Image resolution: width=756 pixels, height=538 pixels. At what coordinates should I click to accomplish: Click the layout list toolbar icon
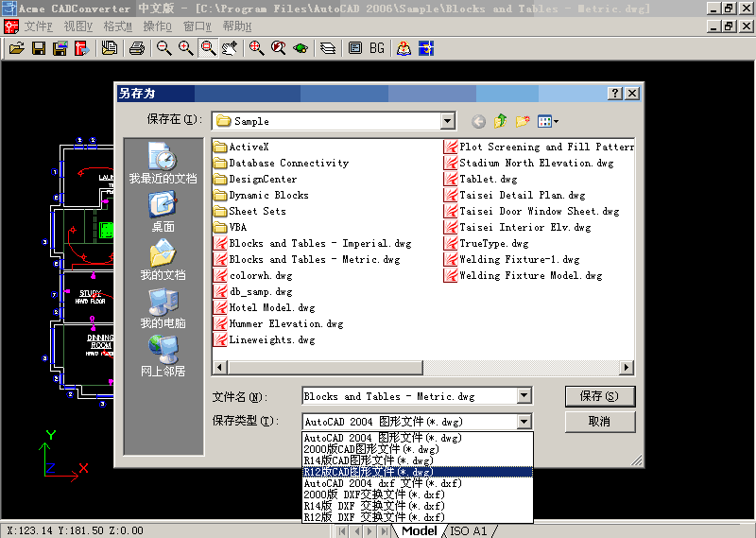[x=355, y=49]
